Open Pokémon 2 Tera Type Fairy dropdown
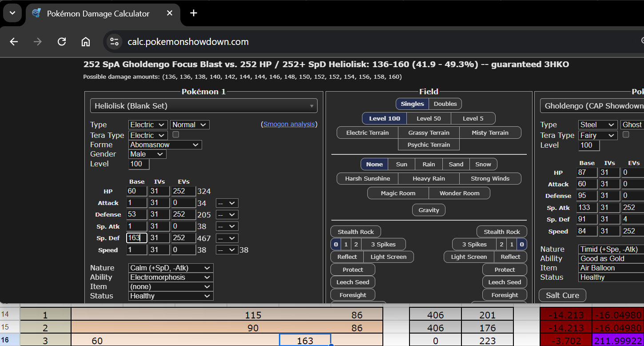Image resolution: width=644 pixels, height=346 pixels. tap(598, 135)
